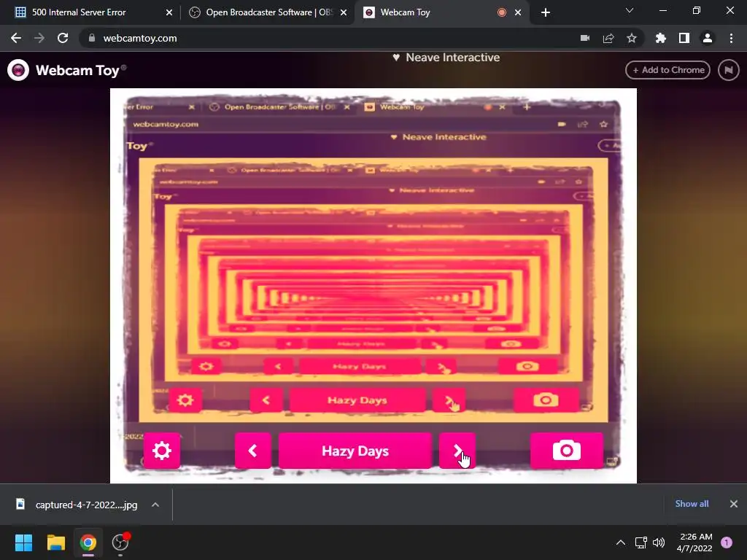Screen dimensions: 747x560
Task: Open the Windows Start menu
Action: (23, 542)
